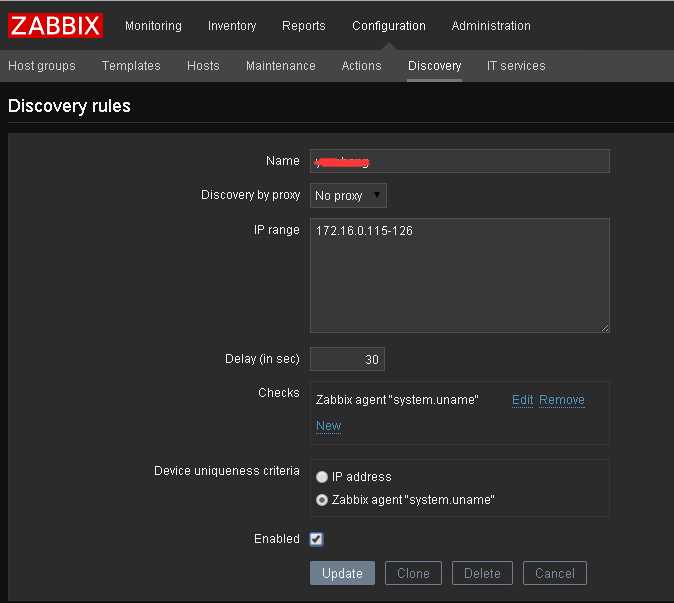The width and height of the screenshot is (674, 603).
Task: Select IP address uniqueness criteria
Action: pos(322,477)
